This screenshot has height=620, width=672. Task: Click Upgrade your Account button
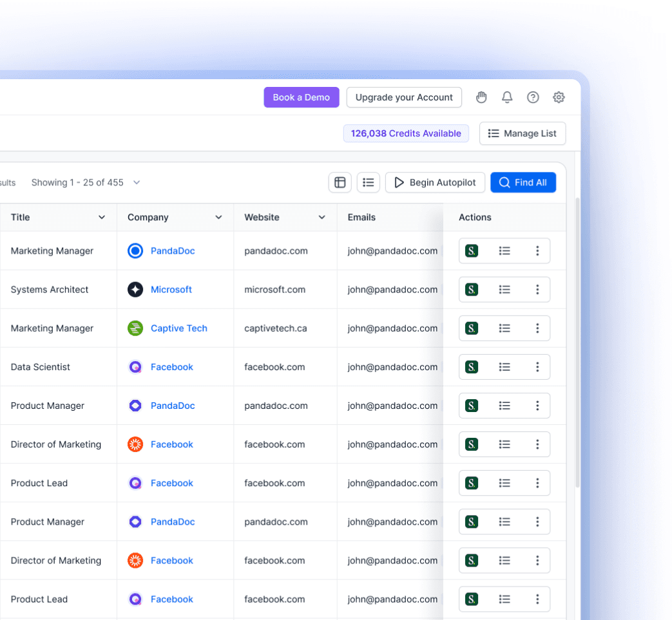[x=404, y=97]
